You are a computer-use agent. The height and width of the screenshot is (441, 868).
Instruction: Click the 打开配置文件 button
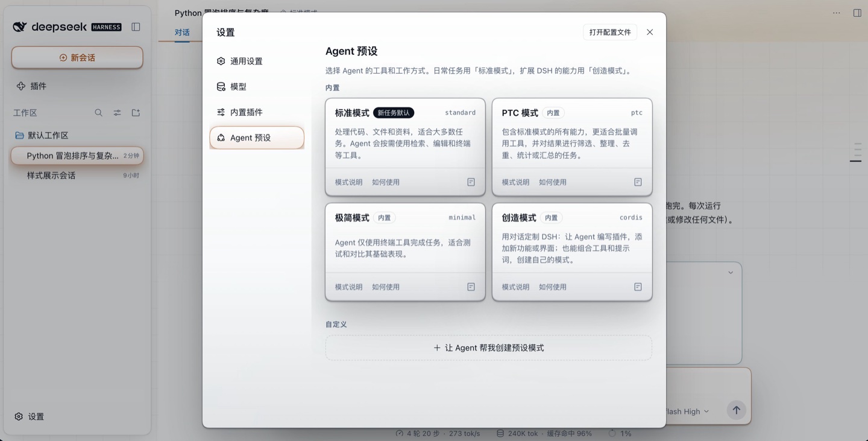(610, 32)
